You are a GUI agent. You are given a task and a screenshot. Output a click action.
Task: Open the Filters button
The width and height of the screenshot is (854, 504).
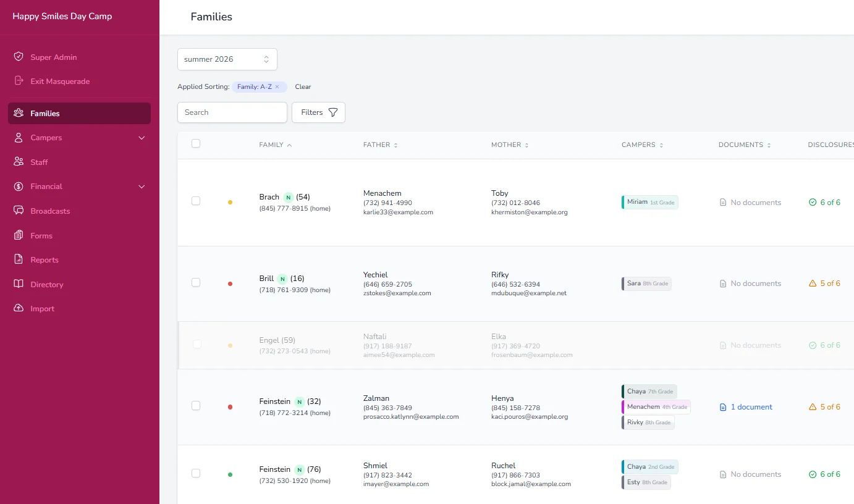coord(318,112)
